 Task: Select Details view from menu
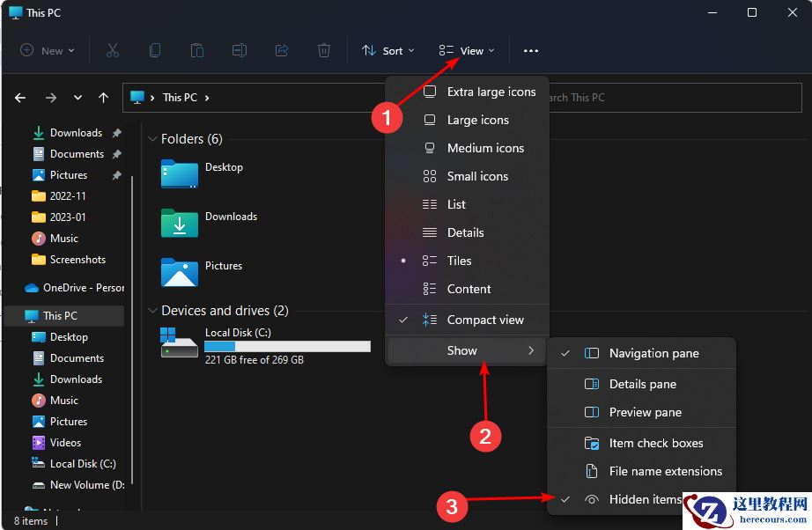465,232
